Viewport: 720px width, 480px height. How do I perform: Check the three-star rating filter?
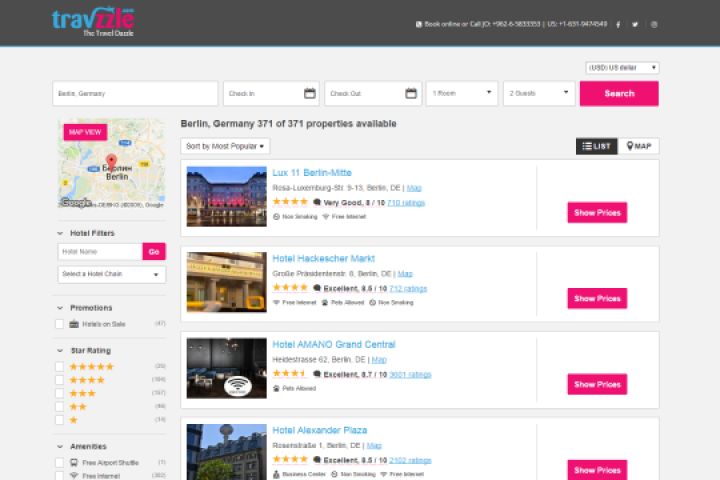click(x=59, y=393)
